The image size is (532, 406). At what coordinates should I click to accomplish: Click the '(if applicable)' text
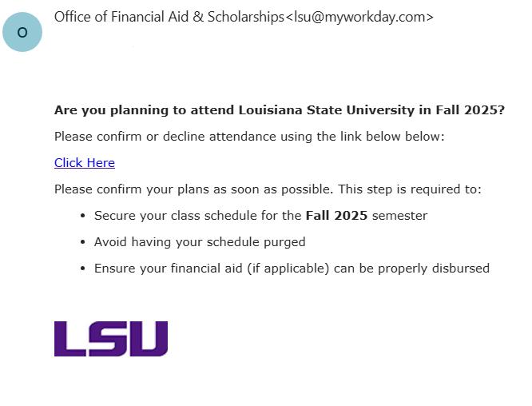288,269
